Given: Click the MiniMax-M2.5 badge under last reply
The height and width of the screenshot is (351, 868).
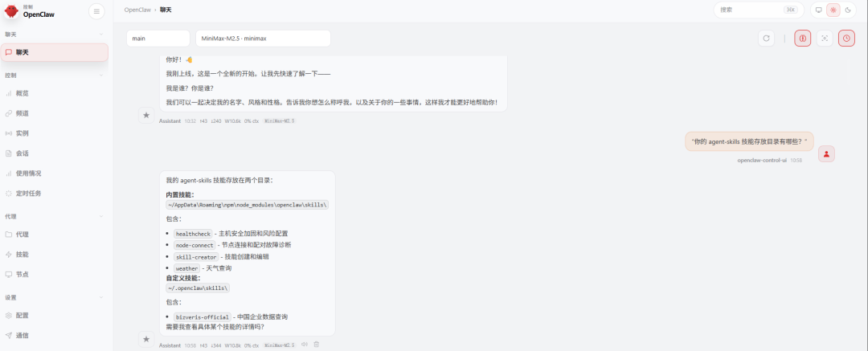Looking at the screenshot, I should tap(279, 345).
